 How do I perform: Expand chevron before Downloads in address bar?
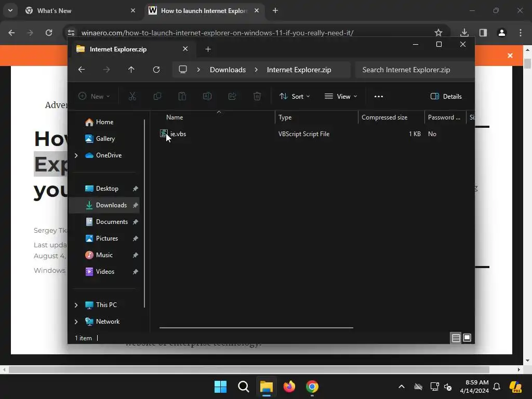198,70
